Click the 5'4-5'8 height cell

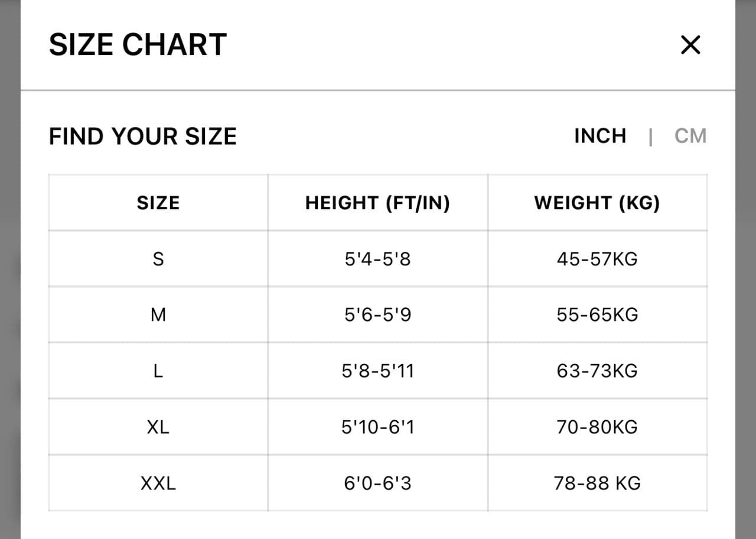377,258
